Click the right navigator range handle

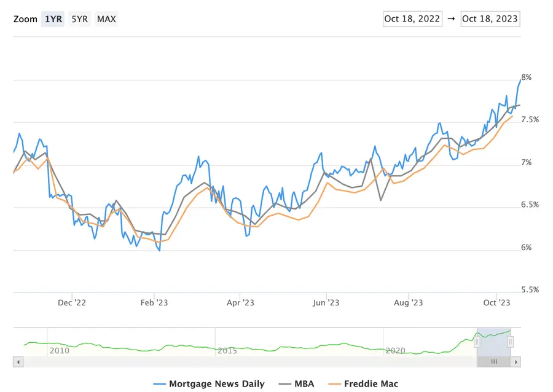click(x=510, y=342)
